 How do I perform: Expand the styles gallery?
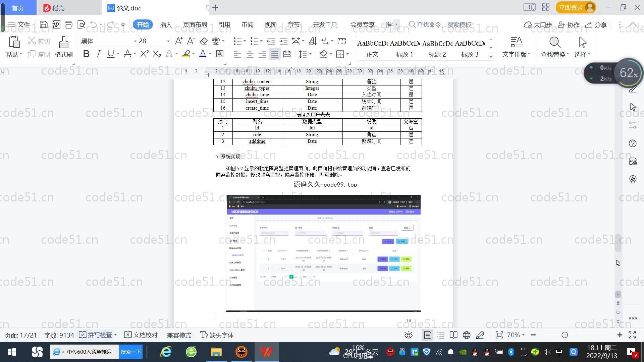pyautogui.click(x=491, y=56)
